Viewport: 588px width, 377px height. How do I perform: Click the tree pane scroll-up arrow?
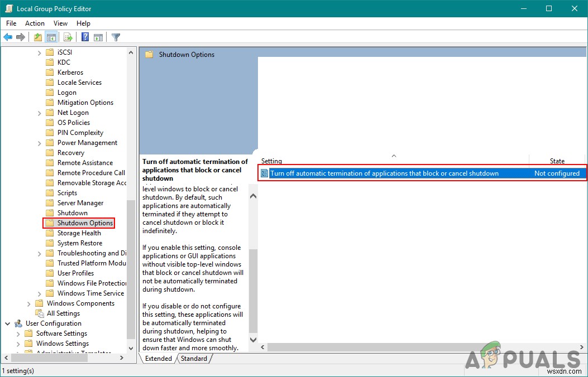131,52
